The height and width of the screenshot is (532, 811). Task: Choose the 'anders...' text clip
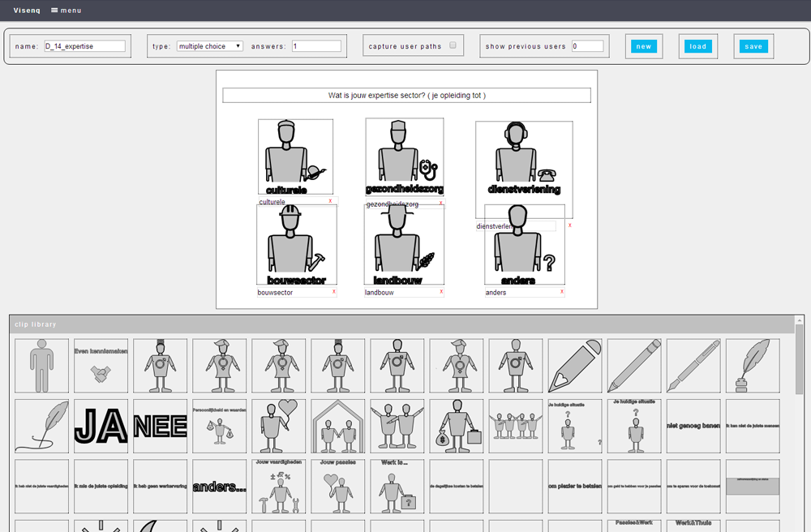point(219,487)
